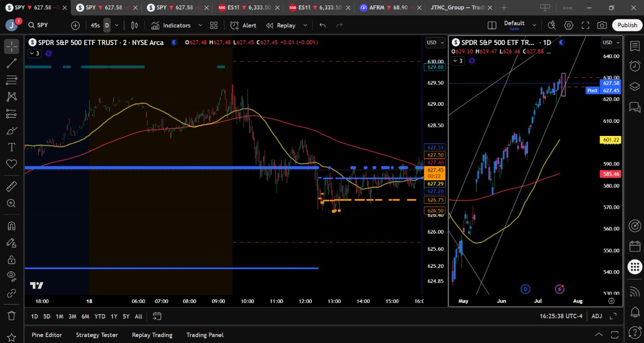Image resolution: width=644 pixels, height=343 pixels.
Task: Select the ruler measure tool
Action: click(12, 186)
